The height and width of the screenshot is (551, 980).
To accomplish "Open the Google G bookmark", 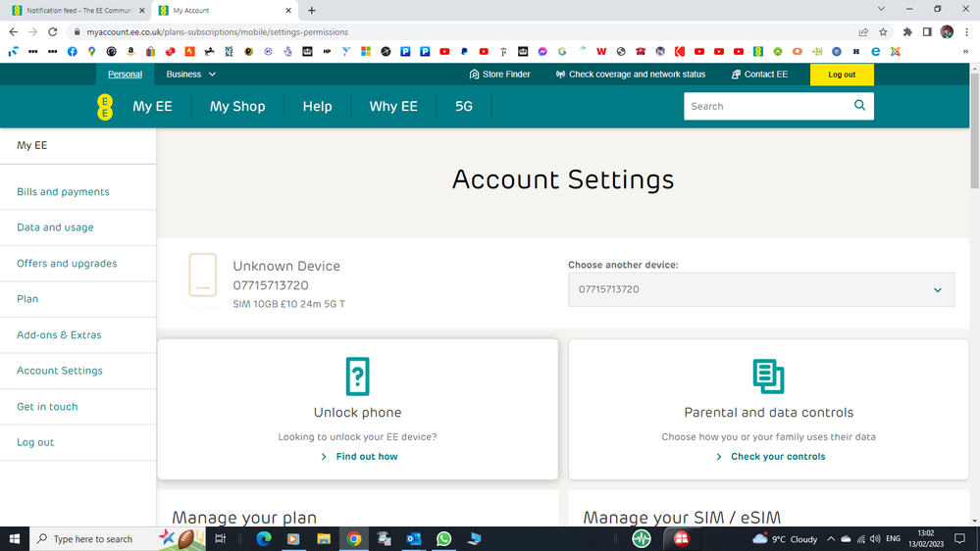I will pos(562,52).
